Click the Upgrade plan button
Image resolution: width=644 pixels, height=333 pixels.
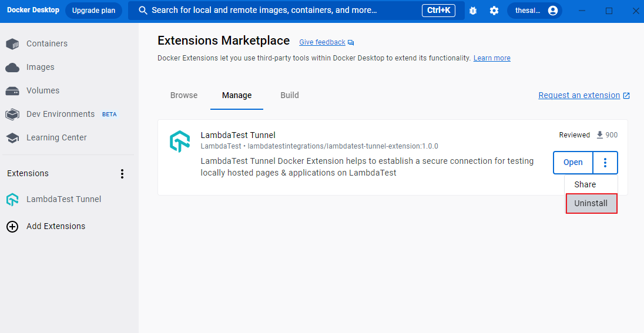click(x=93, y=11)
